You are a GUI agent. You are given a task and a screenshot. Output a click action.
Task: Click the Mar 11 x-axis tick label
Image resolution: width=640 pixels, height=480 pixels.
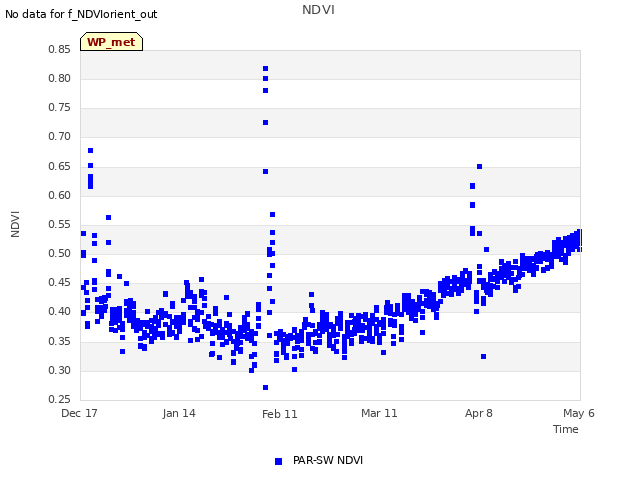(379, 413)
